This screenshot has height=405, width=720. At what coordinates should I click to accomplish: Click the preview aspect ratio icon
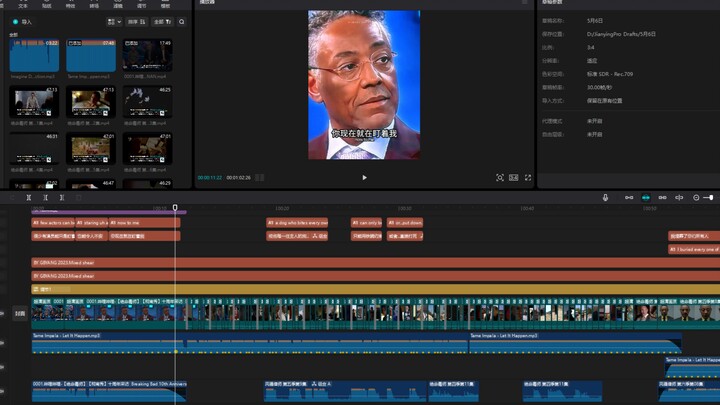(x=514, y=178)
